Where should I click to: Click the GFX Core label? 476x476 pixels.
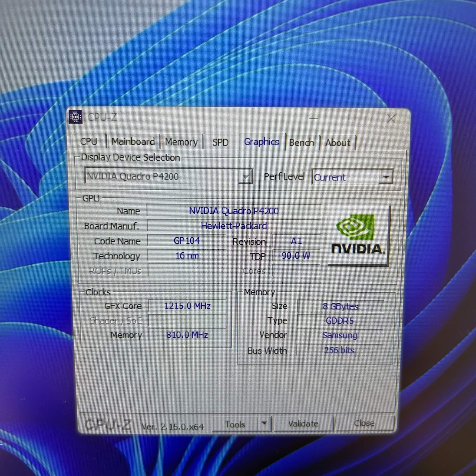[123, 306]
